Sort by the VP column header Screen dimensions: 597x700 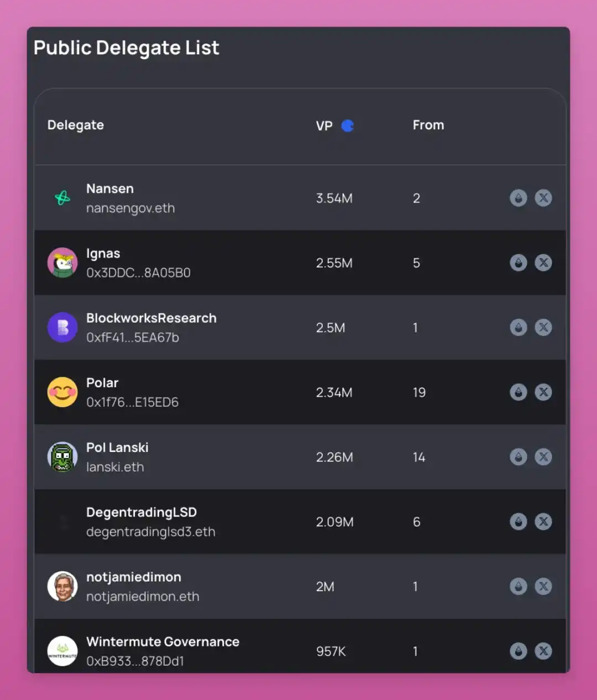click(324, 126)
